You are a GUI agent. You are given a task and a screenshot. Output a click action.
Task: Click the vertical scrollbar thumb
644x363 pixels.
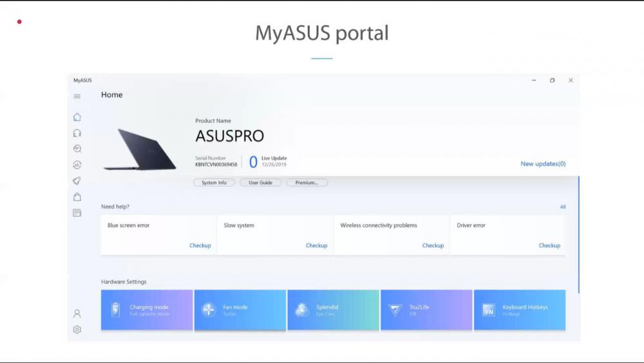(579, 234)
